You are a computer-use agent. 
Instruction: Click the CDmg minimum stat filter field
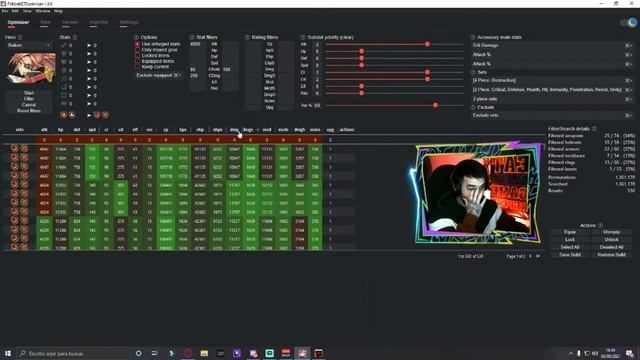coord(198,76)
